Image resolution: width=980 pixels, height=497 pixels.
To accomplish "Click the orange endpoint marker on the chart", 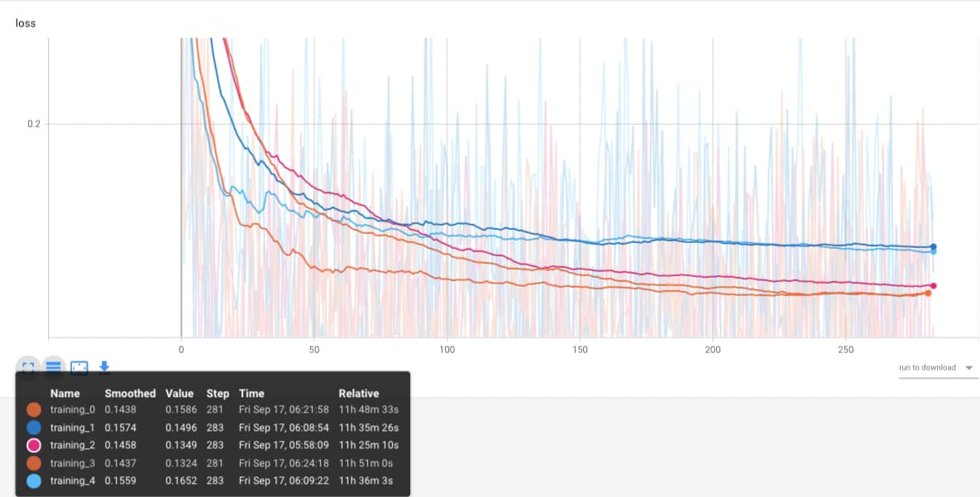I will click(x=928, y=293).
